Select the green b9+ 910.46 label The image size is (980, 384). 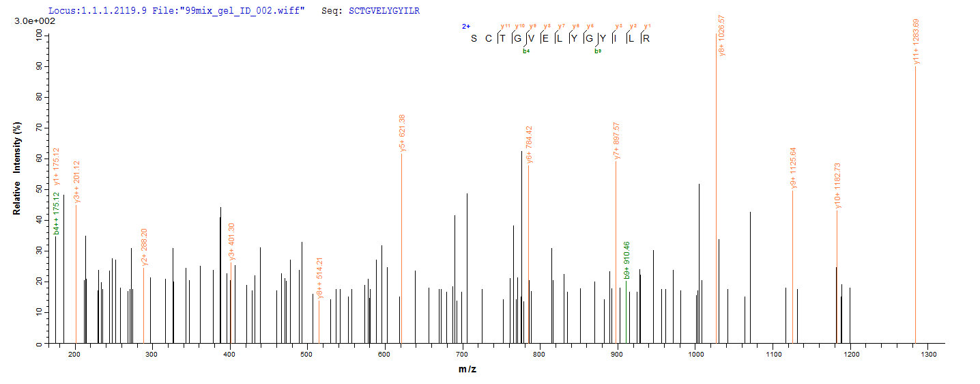[x=626, y=260]
